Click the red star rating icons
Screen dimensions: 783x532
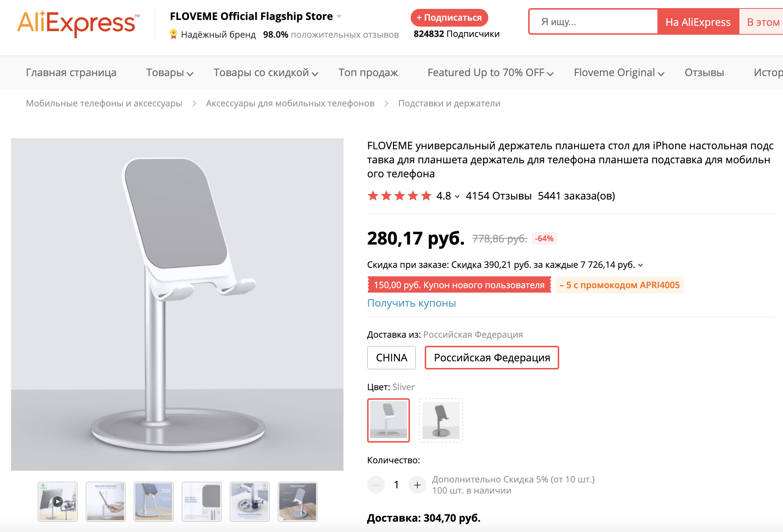[399, 196]
